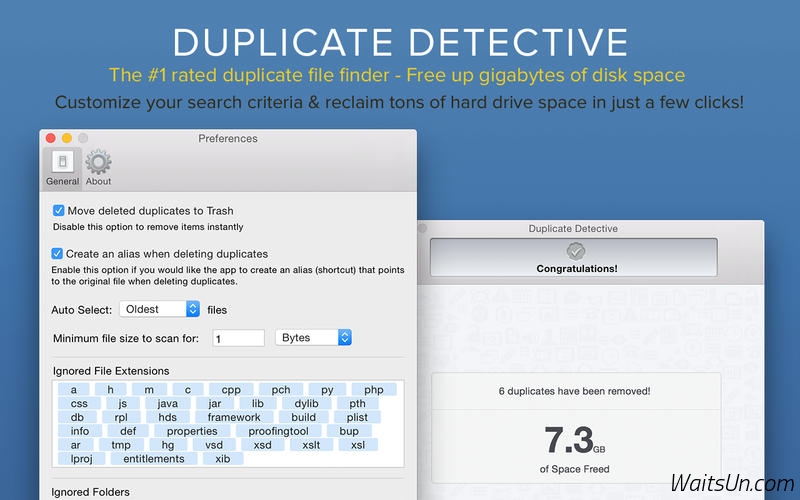Image resolution: width=800 pixels, height=500 pixels.
Task: Select the 'pth' extension token
Action: click(x=357, y=404)
